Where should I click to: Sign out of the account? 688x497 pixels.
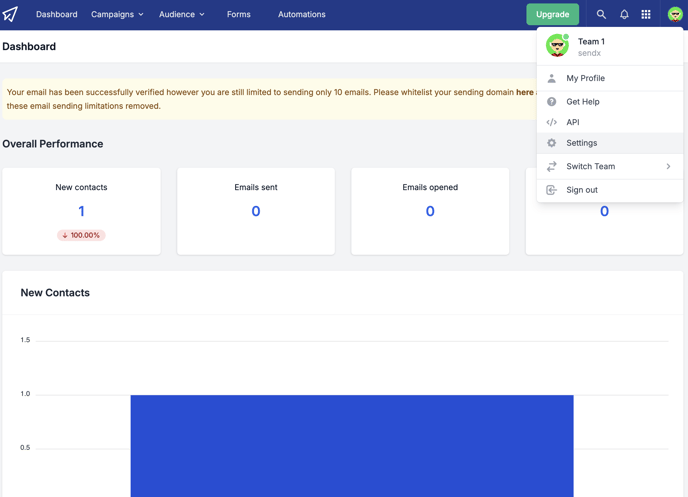(x=610, y=190)
